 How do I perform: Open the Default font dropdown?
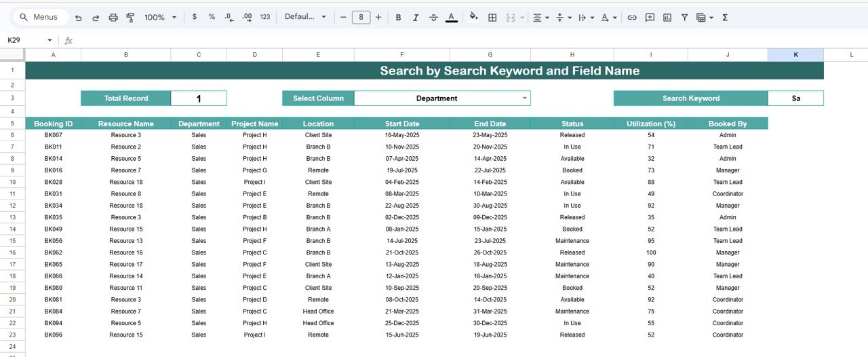[x=305, y=17]
